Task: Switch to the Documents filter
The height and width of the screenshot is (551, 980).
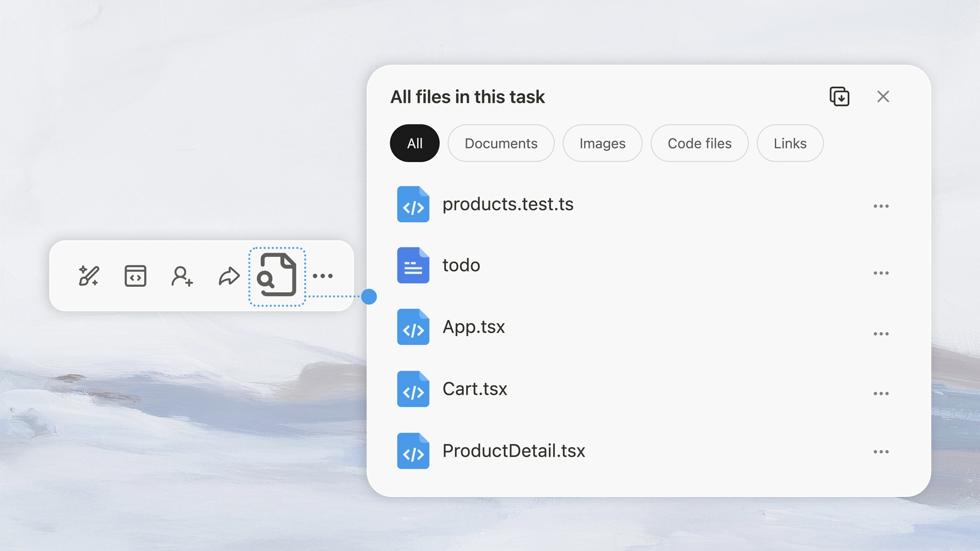Action: 501,143
